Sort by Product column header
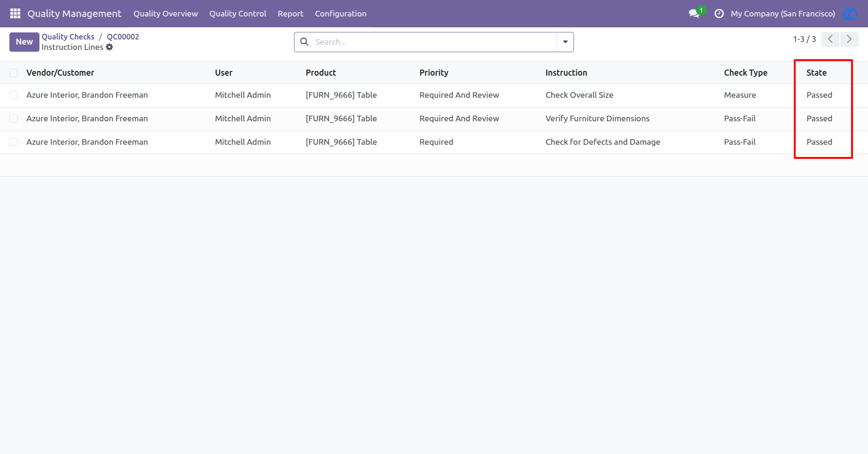The width and height of the screenshot is (868, 454). click(321, 73)
